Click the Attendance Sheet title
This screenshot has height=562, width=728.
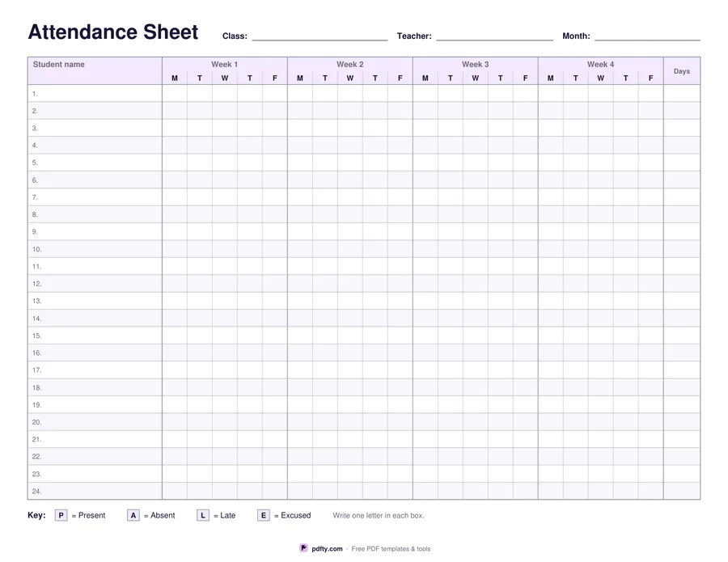pos(112,32)
